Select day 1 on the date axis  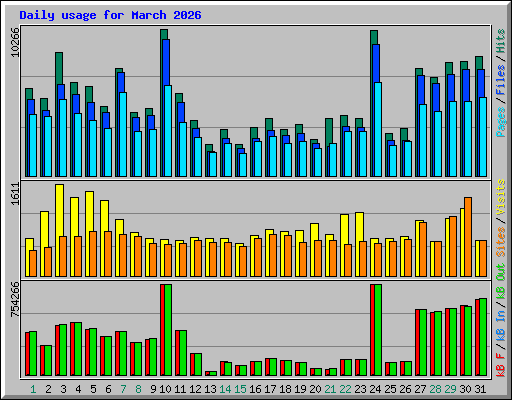coord(33,389)
